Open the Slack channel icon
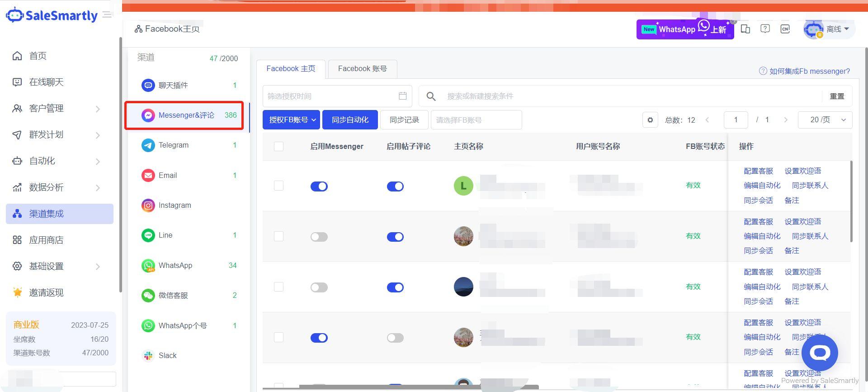Image resolution: width=868 pixels, height=392 pixels. [x=148, y=356]
